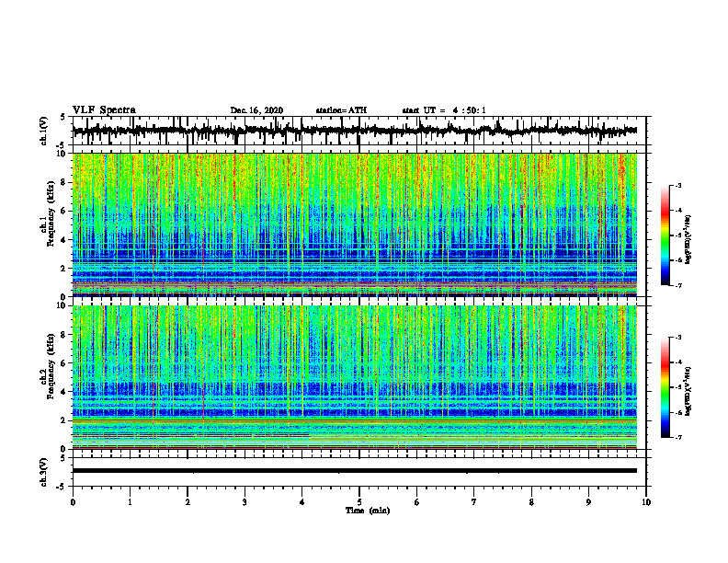Click the 'Dec. 16, 2020' date label

(x=256, y=110)
